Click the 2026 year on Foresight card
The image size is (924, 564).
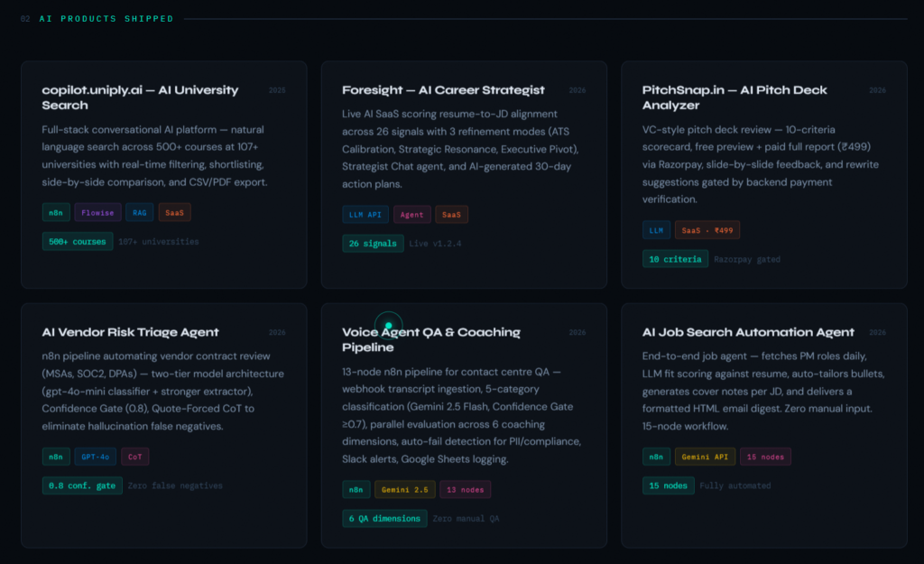point(577,90)
